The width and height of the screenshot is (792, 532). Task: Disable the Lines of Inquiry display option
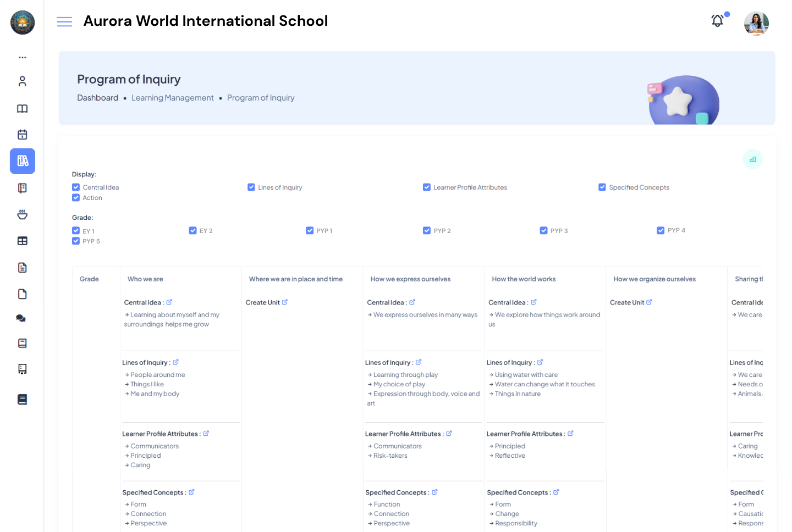coord(251,187)
